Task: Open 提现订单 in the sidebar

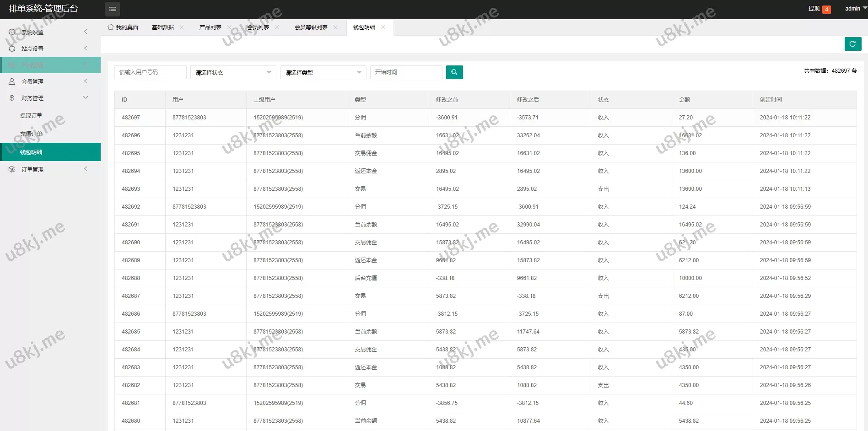Action: point(31,116)
